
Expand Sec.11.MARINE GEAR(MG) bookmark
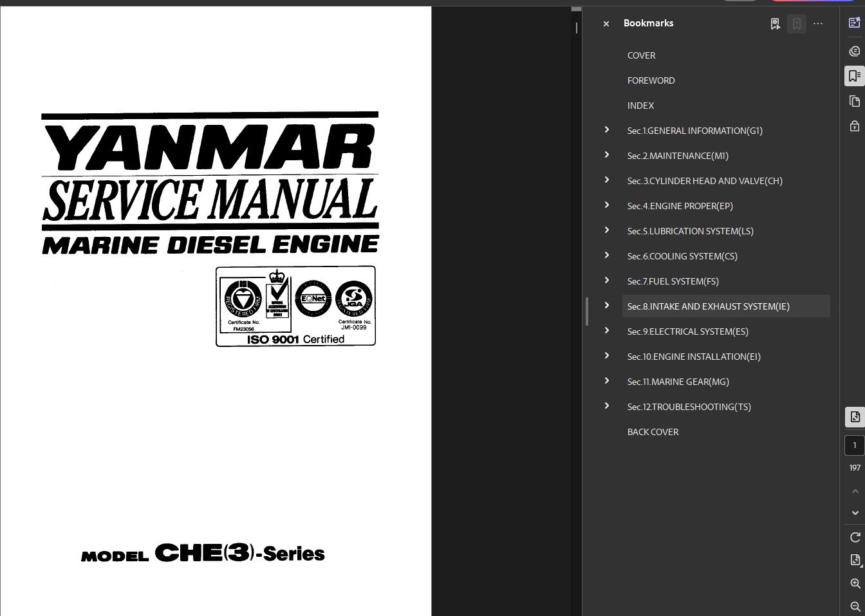point(607,381)
